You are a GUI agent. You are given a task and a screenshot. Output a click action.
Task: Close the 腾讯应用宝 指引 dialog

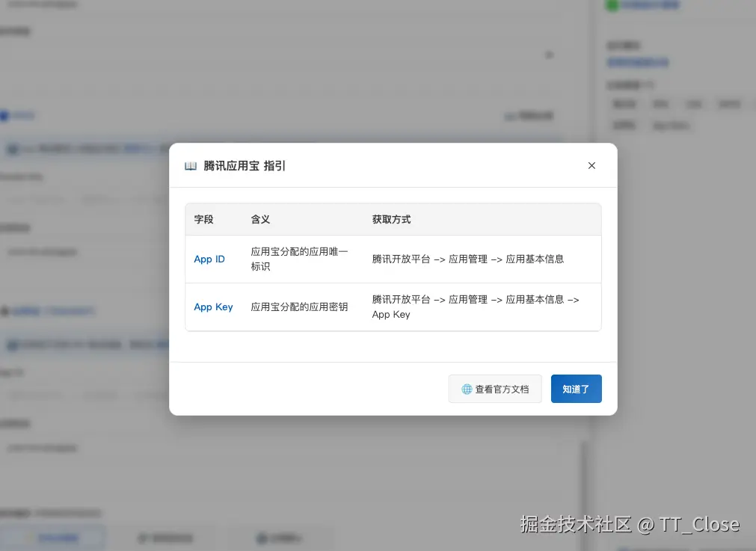click(x=591, y=165)
